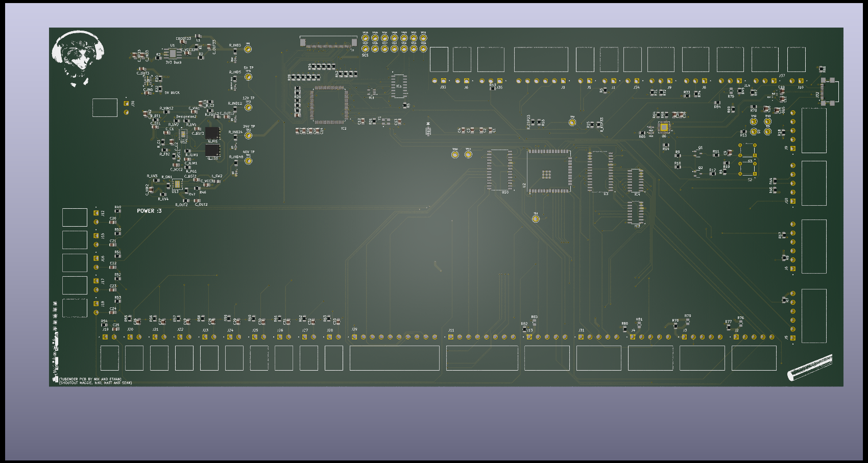Click the TP10 test point pad
This screenshot has width=868, height=463.
click(x=455, y=154)
